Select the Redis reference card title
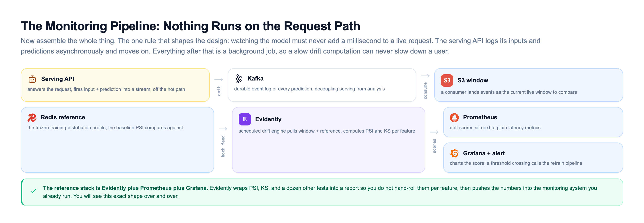This screenshot has width=644, height=223. [x=63, y=117]
